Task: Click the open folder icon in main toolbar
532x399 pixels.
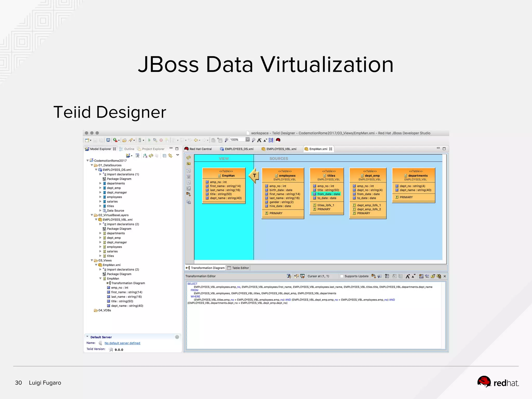Action: (x=124, y=140)
